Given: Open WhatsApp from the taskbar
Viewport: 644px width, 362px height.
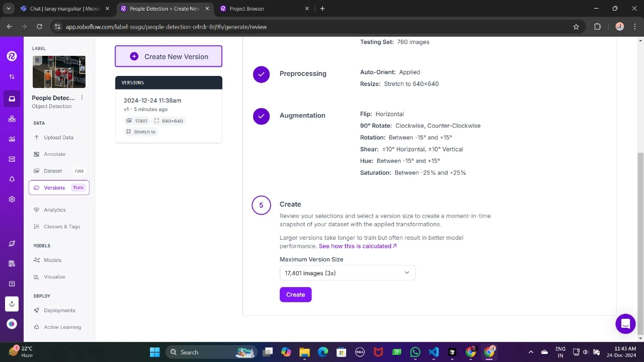Looking at the screenshot, I should (x=415, y=352).
